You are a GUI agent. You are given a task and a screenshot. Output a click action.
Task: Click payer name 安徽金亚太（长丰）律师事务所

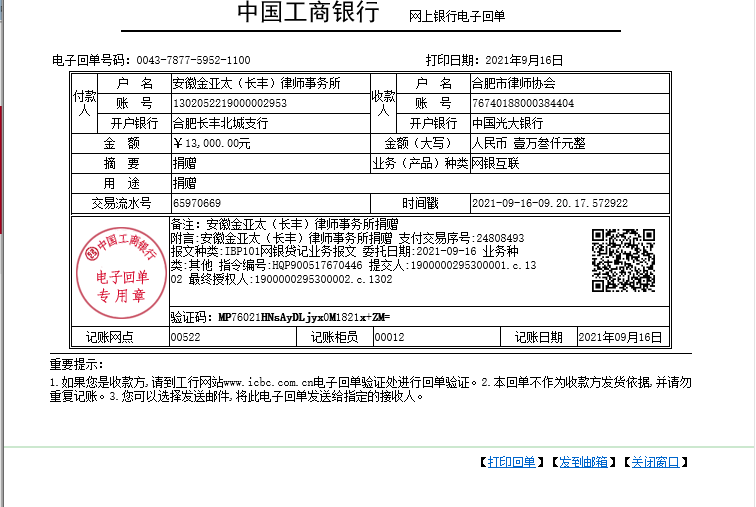click(x=256, y=83)
